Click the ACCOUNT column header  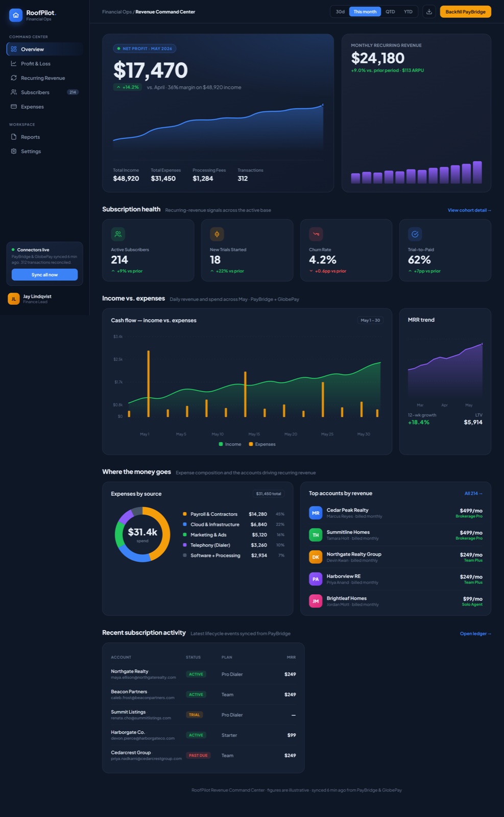[x=121, y=657]
